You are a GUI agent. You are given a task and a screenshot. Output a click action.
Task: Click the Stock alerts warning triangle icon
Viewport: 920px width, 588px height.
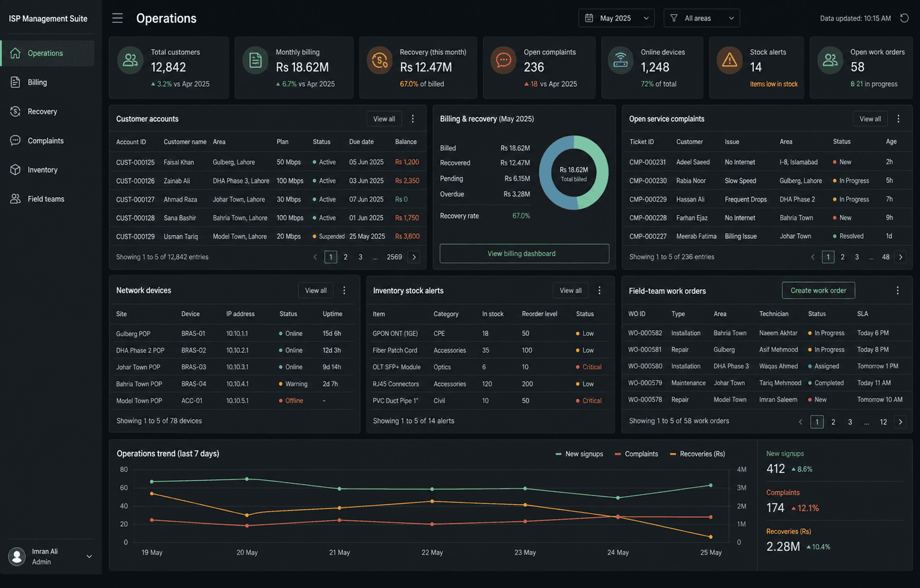(x=730, y=61)
